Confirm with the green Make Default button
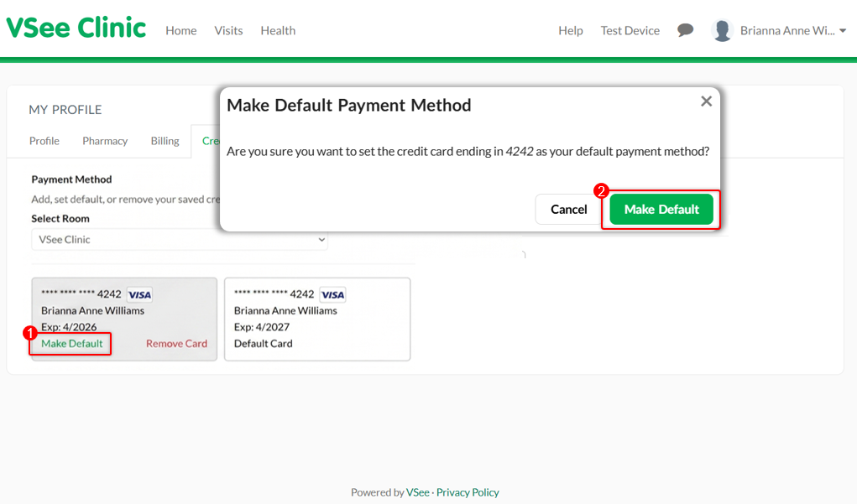 click(661, 210)
